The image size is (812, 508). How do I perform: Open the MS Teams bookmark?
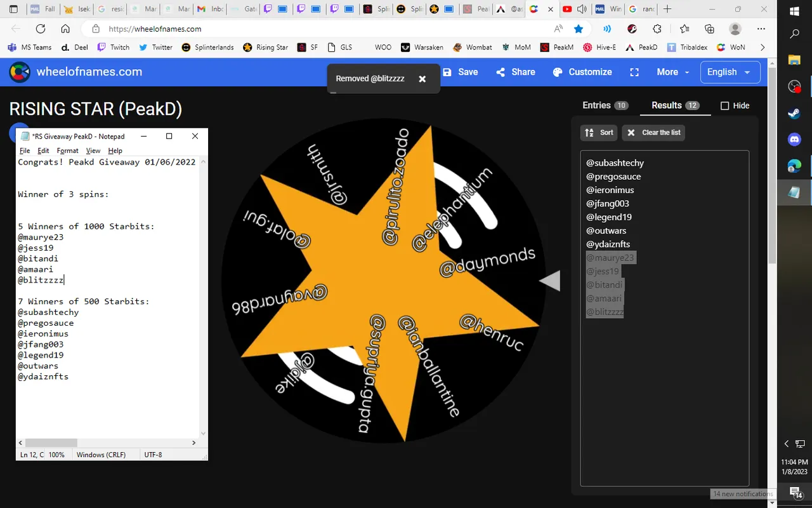pyautogui.click(x=30, y=47)
